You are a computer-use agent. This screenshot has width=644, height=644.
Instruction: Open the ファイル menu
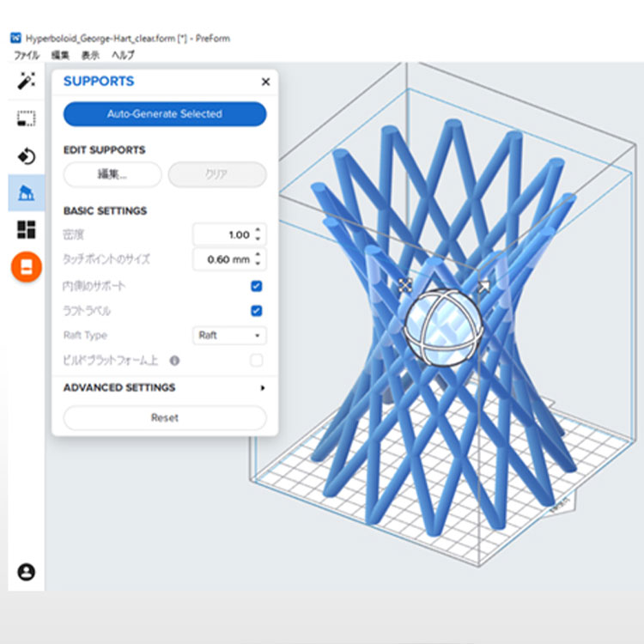point(26,55)
